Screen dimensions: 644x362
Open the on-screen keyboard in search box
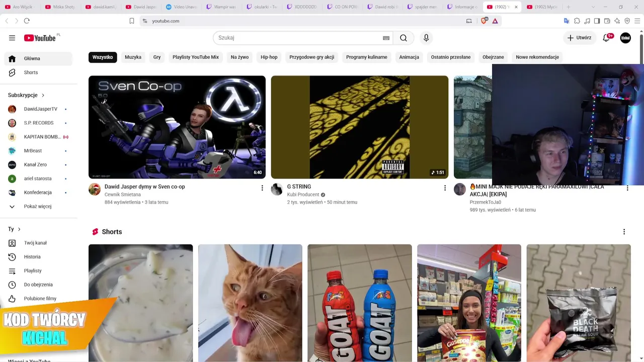pos(386,38)
